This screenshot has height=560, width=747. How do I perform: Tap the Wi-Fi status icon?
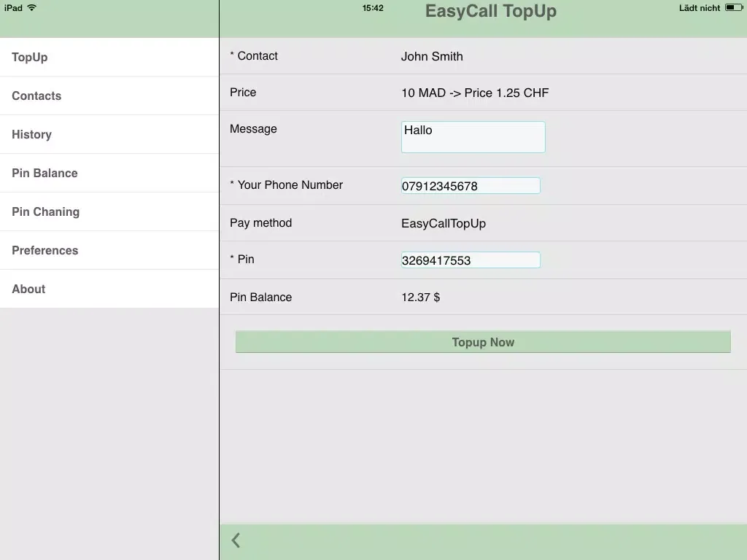[x=32, y=7]
